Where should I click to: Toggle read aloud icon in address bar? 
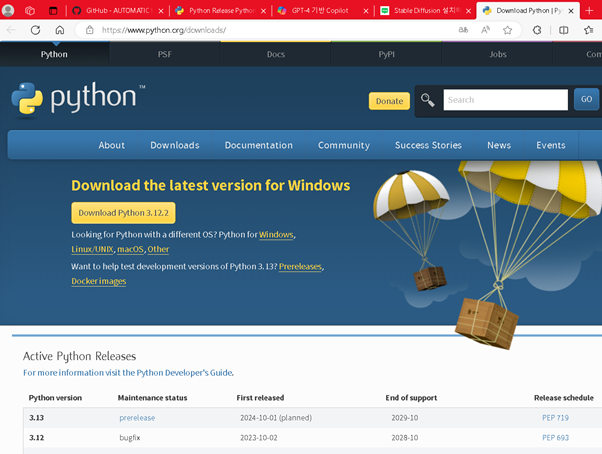pyautogui.click(x=485, y=30)
